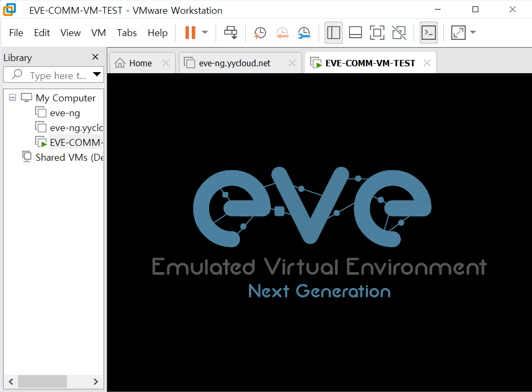Image resolution: width=532 pixels, height=392 pixels.
Task: Open the power options dropdown arrow
Action: pos(204,32)
